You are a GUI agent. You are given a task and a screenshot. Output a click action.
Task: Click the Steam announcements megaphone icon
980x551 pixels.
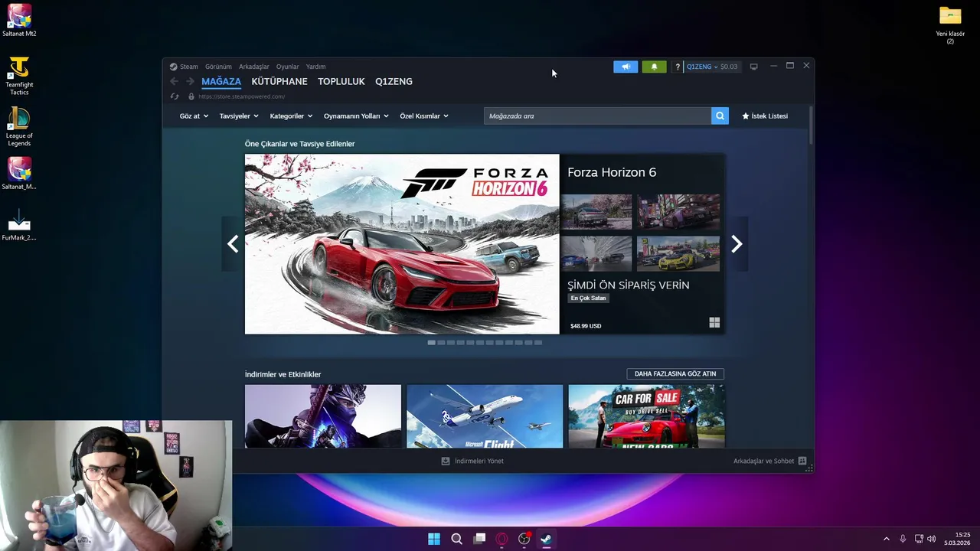click(626, 67)
